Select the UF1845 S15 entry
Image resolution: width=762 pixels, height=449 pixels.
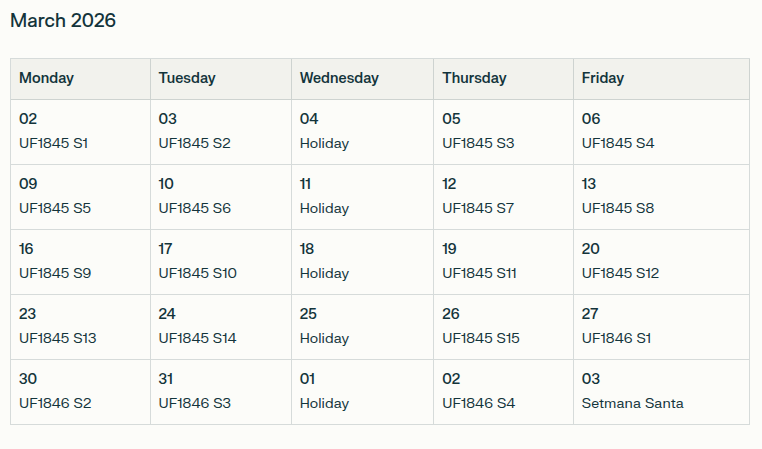point(481,338)
